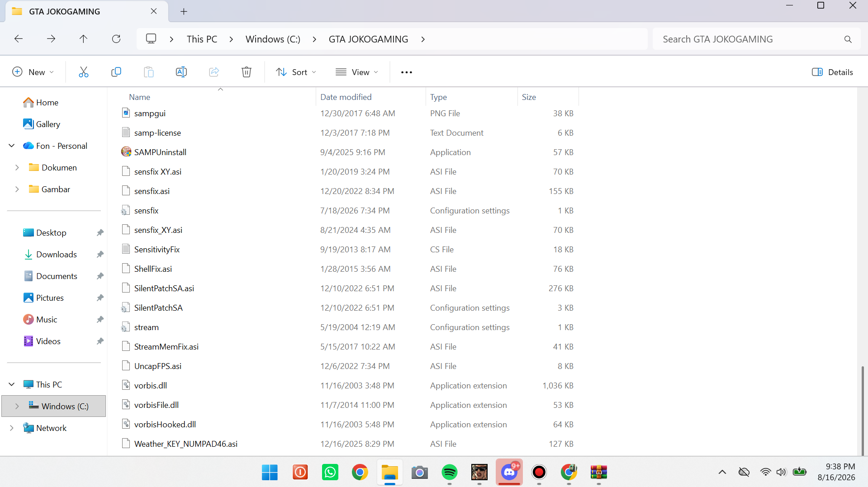868x487 pixels.
Task: Select the UncapFPS.asi file
Action: (157, 366)
